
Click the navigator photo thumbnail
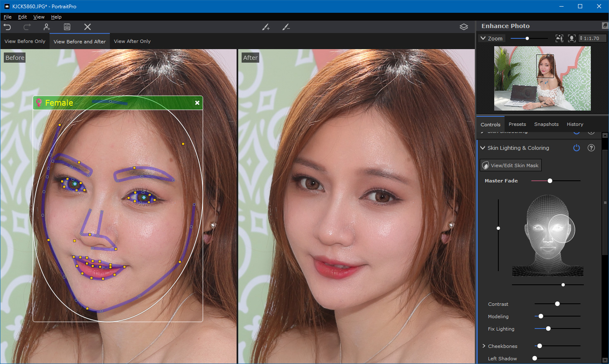543,78
